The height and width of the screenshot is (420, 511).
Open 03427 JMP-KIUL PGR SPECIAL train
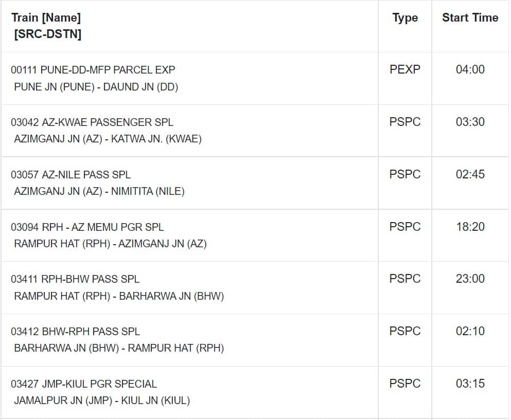point(84,384)
